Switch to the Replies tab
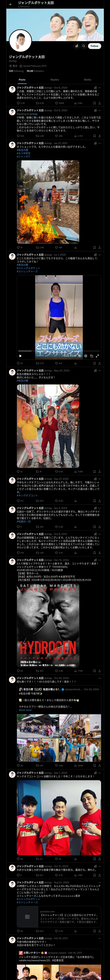 pyautogui.click(x=55, y=80)
